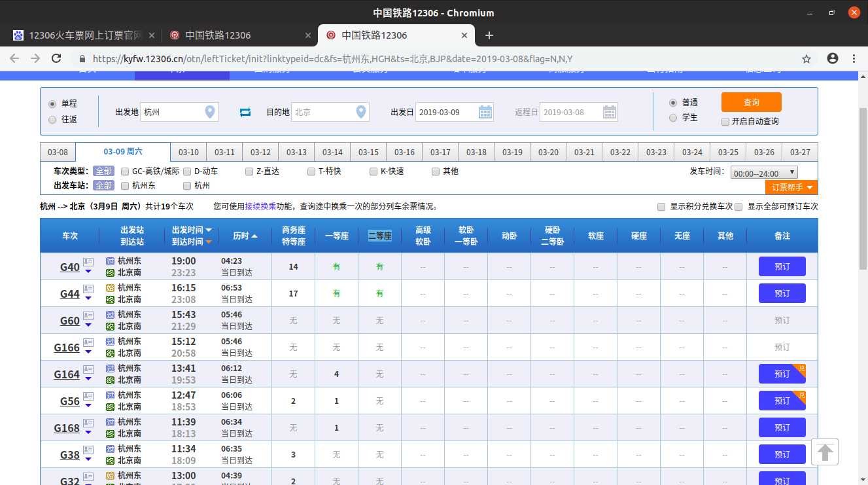868x485 pixels.
Task: Expand 订票帮手 panel
Action: coord(791,188)
